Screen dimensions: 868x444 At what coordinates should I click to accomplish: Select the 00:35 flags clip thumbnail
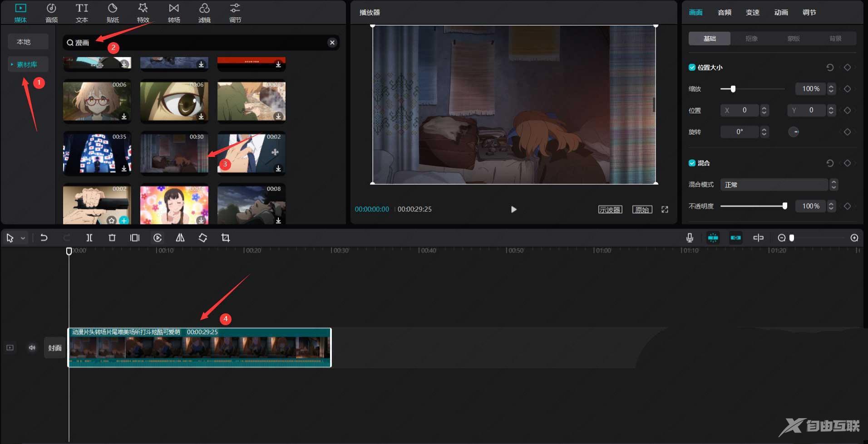point(97,153)
